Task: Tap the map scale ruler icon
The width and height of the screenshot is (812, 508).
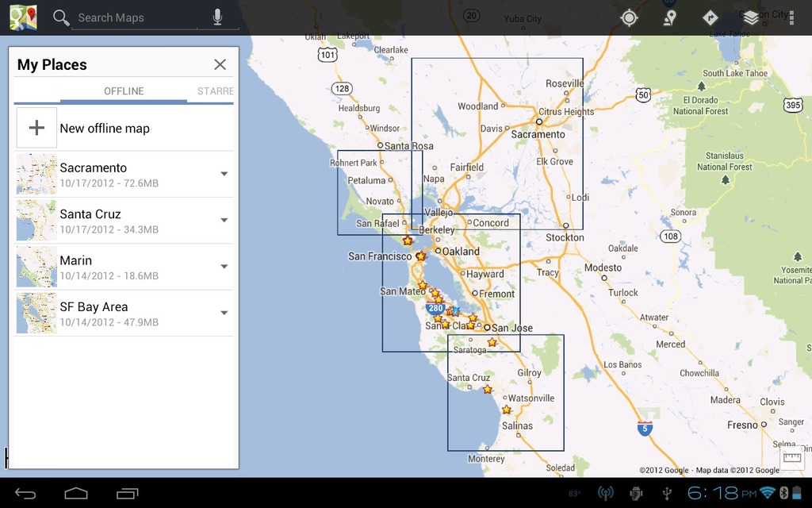Action: [x=792, y=458]
